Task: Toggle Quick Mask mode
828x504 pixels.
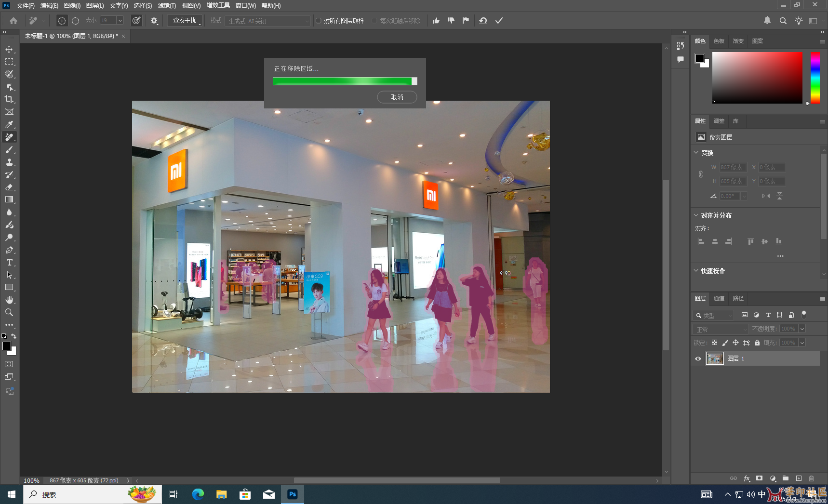Action: 9,364
